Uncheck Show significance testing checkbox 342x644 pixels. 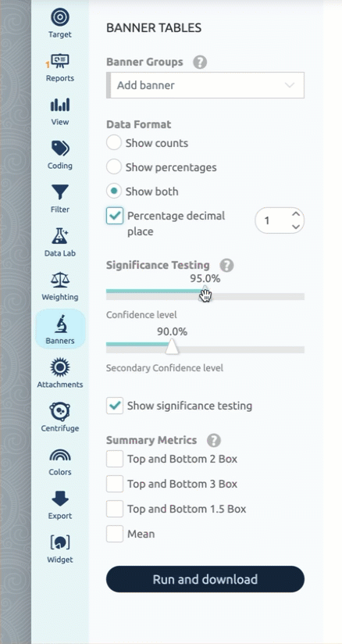pyautogui.click(x=115, y=406)
